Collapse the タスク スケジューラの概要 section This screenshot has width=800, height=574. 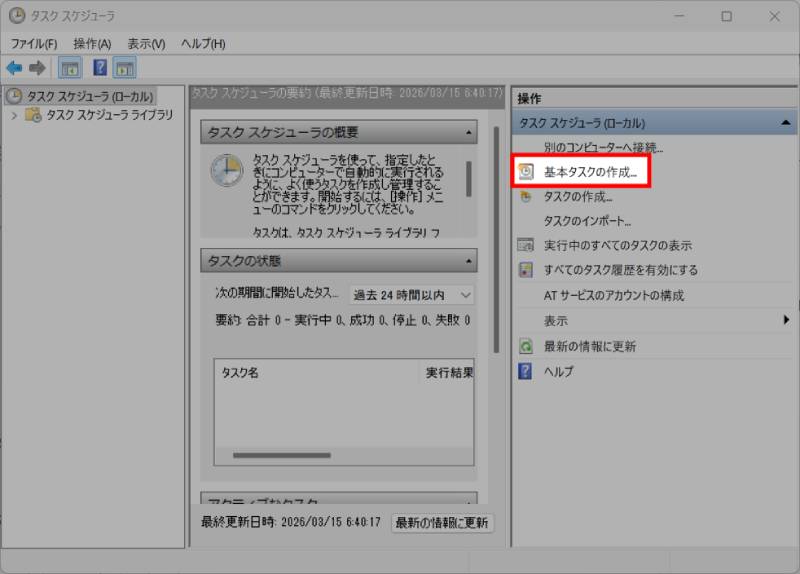pyautogui.click(x=468, y=133)
